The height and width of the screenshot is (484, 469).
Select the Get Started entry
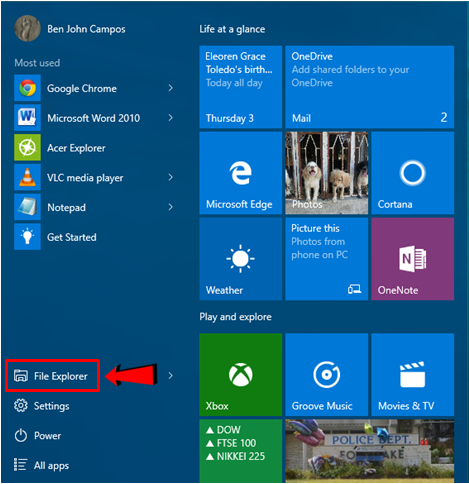point(72,237)
